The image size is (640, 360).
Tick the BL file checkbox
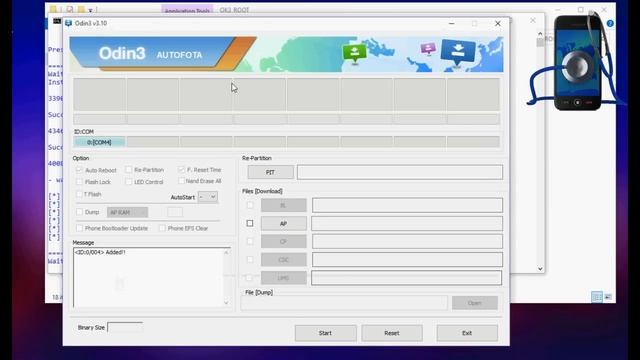(250, 205)
